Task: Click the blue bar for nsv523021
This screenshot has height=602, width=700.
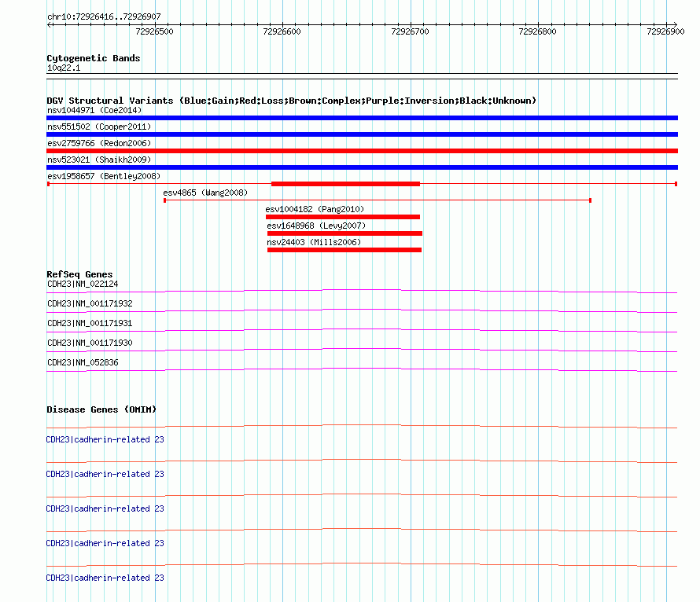Action: tap(362, 167)
